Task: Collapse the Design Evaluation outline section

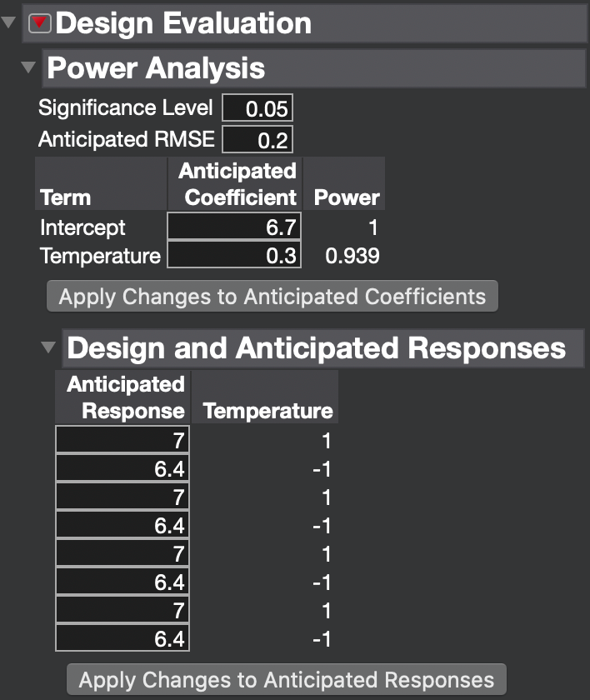Action: (x=10, y=23)
